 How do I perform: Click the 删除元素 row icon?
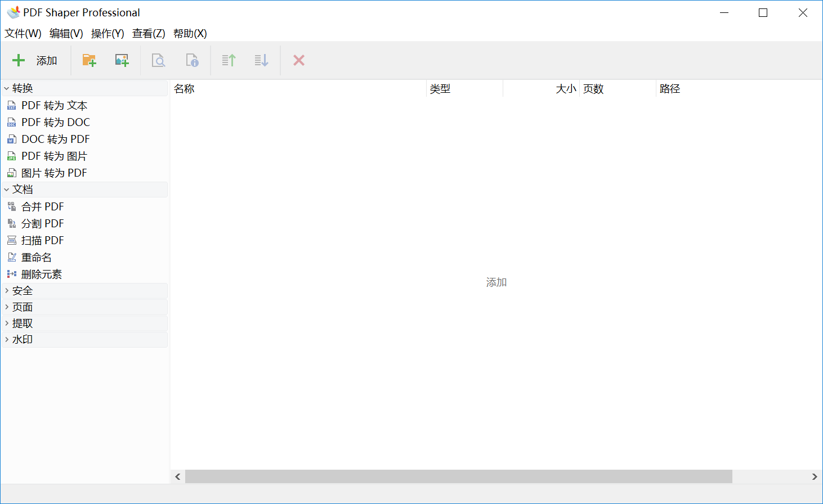coord(12,274)
